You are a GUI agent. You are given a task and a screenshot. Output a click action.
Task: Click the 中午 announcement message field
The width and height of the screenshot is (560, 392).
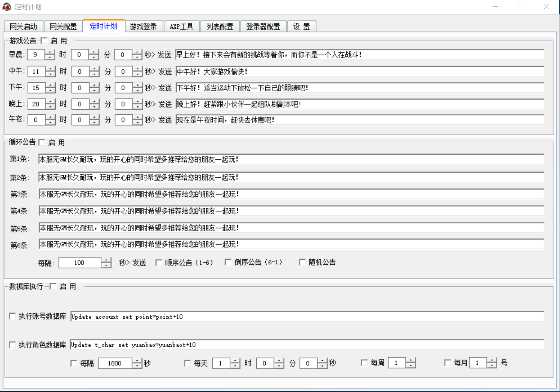point(360,71)
